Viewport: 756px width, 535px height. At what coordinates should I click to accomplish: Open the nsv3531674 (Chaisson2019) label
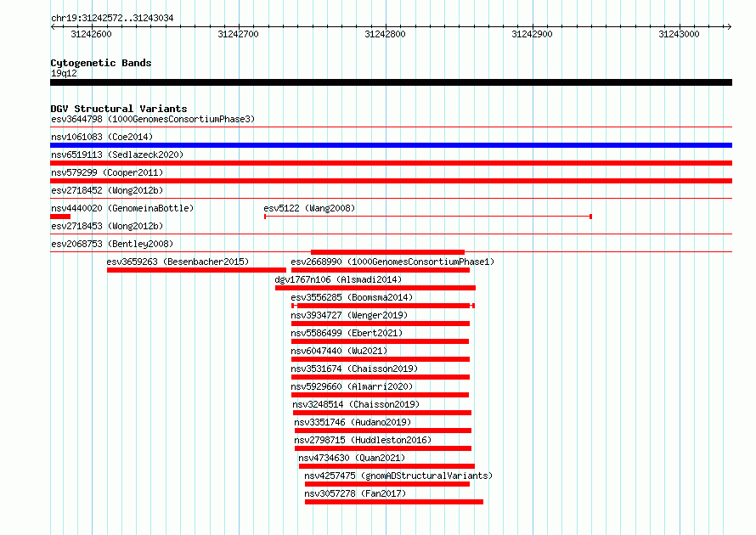coord(354,369)
